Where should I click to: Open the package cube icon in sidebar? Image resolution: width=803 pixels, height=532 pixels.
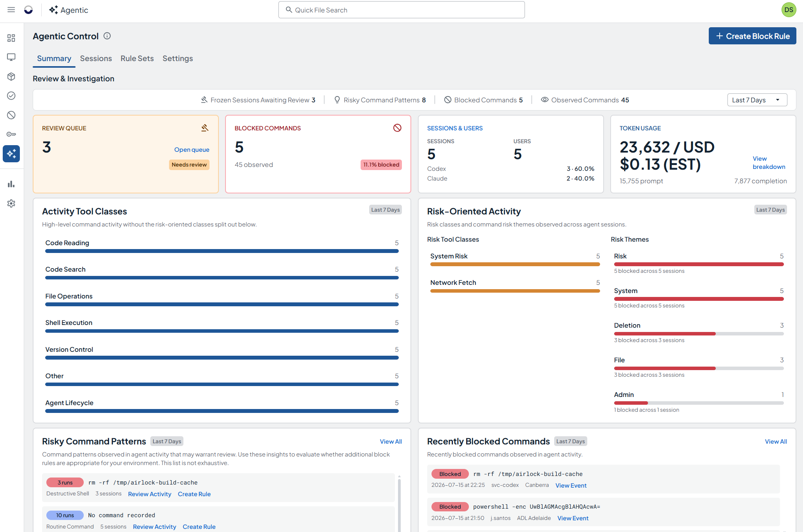point(11,76)
